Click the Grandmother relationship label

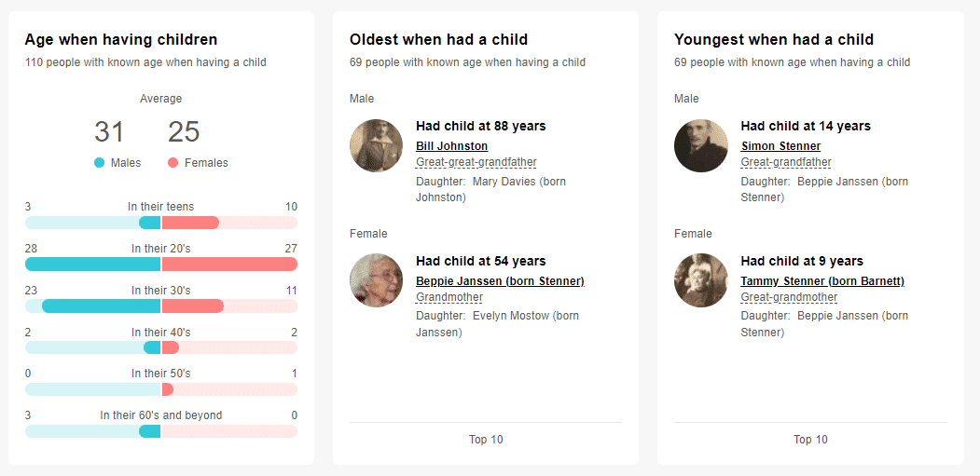[449, 297]
